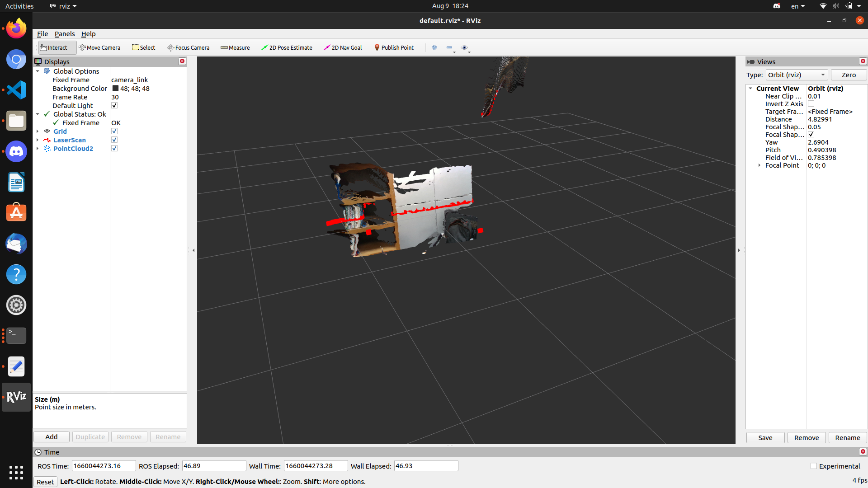Image resolution: width=868 pixels, height=488 pixels.
Task: Switch to the Select tool
Action: click(x=143, y=47)
